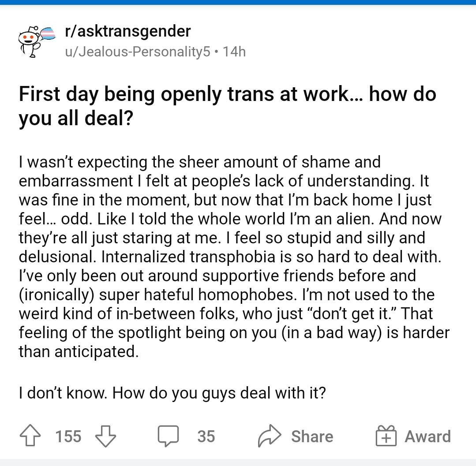
Task: Click the share arrow icon
Action: 269,436
